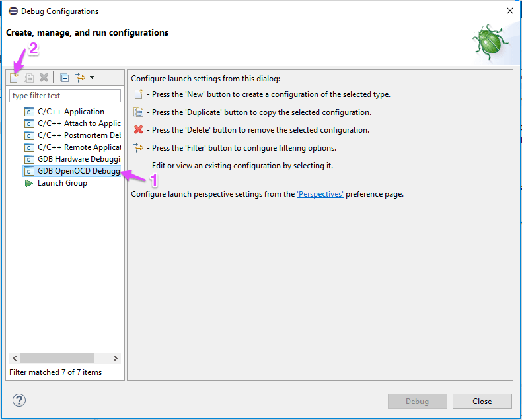Select GDB OpenOCD Debugging configuration type
The image size is (522, 420).
coord(71,171)
